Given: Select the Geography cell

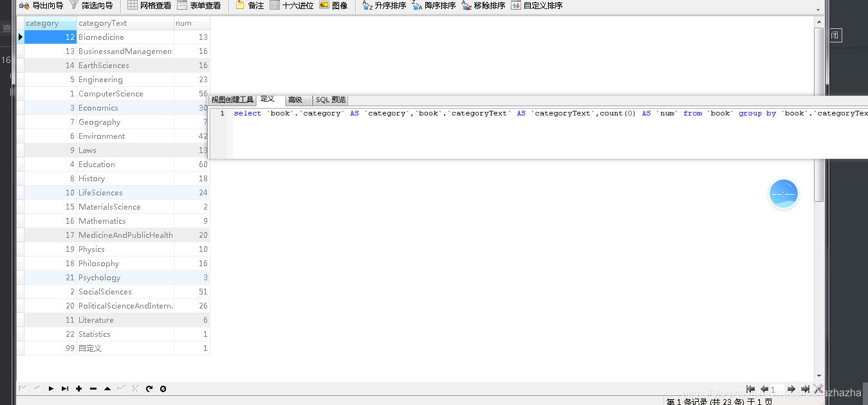Looking at the screenshot, I should (125, 122).
